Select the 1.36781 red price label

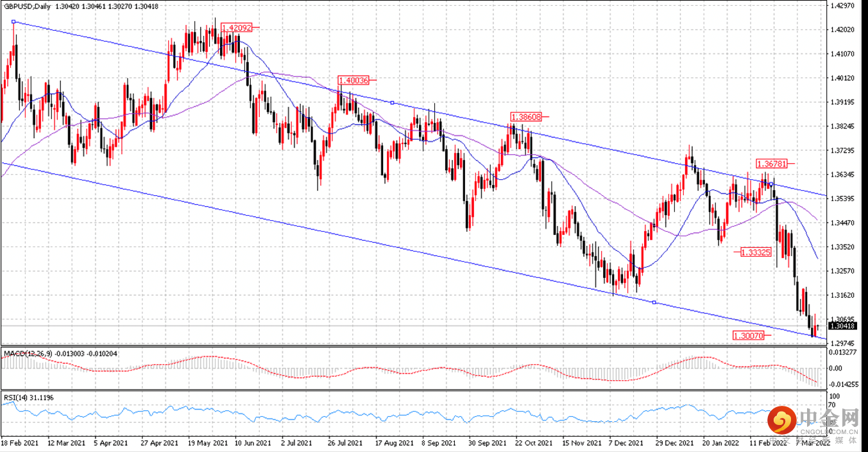click(x=771, y=164)
